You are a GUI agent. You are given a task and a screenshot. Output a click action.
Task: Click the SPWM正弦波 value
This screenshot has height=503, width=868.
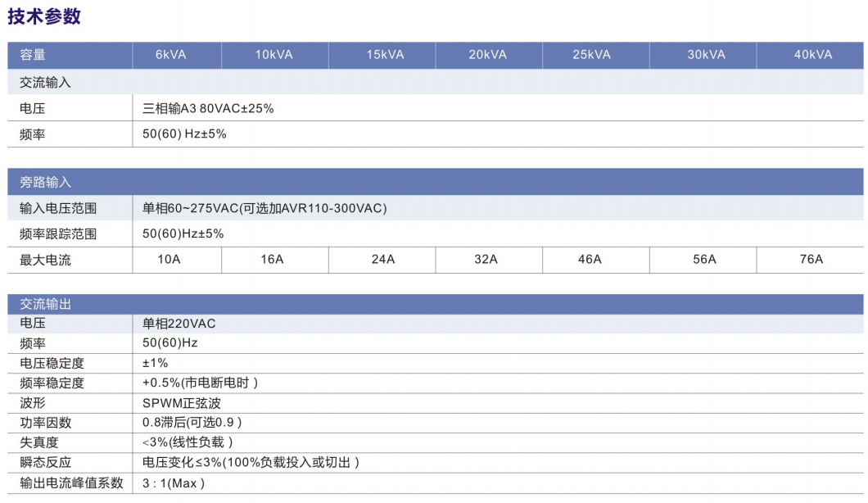click(182, 403)
